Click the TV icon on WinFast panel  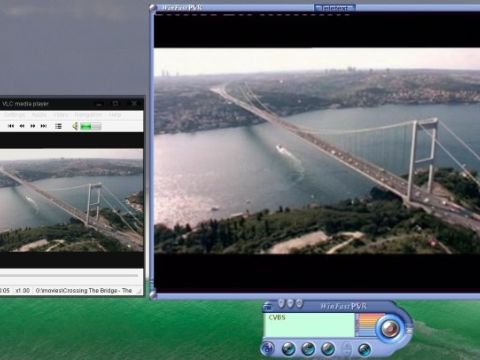tap(267, 306)
